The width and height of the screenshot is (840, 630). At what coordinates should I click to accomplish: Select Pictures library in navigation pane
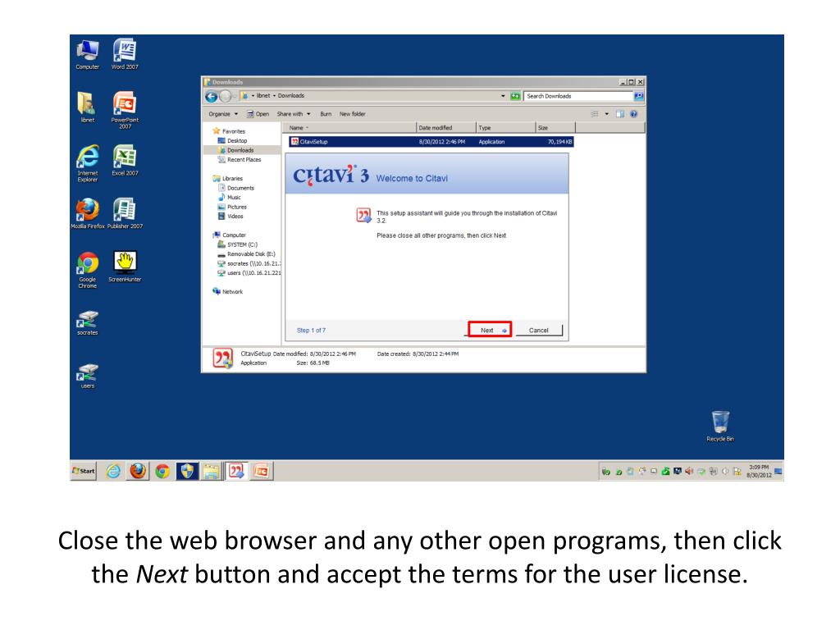(x=232, y=207)
